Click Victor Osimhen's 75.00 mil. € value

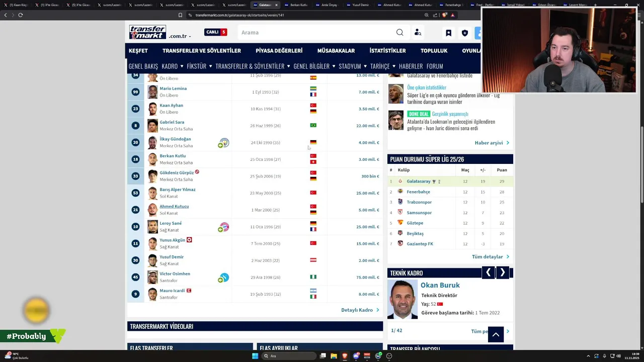click(368, 277)
